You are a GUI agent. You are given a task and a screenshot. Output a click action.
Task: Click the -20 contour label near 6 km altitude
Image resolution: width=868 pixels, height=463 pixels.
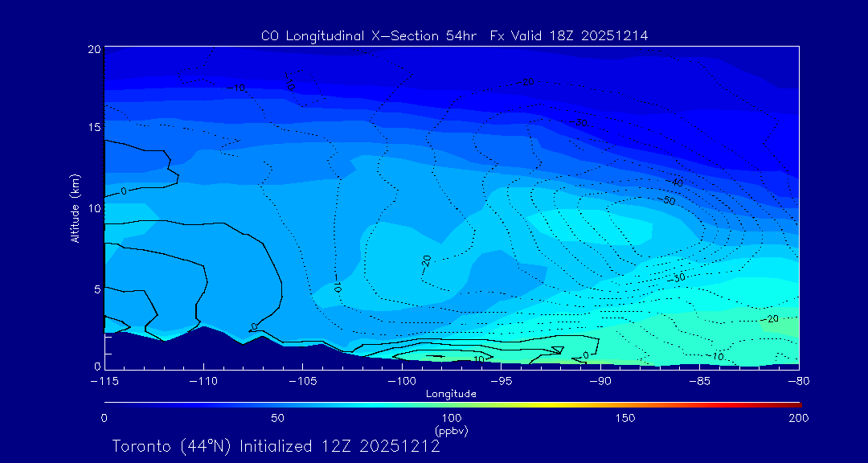point(426,261)
